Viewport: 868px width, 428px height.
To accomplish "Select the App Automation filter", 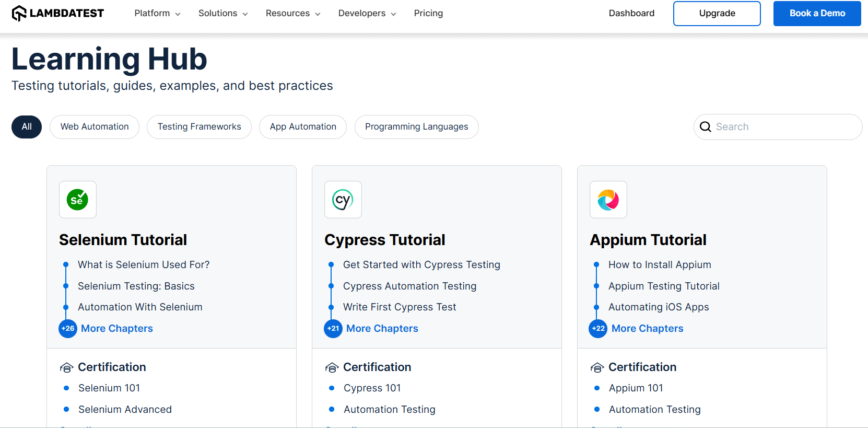I will coord(303,127).
